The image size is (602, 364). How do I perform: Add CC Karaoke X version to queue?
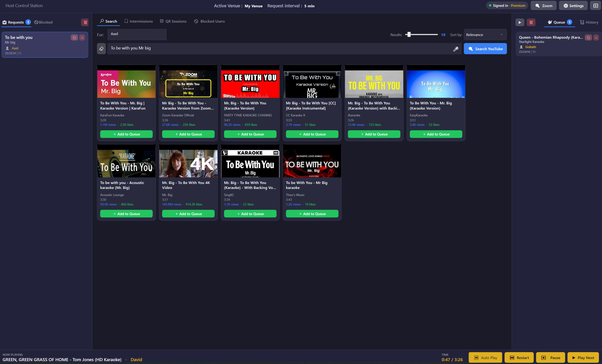point(312,134)
